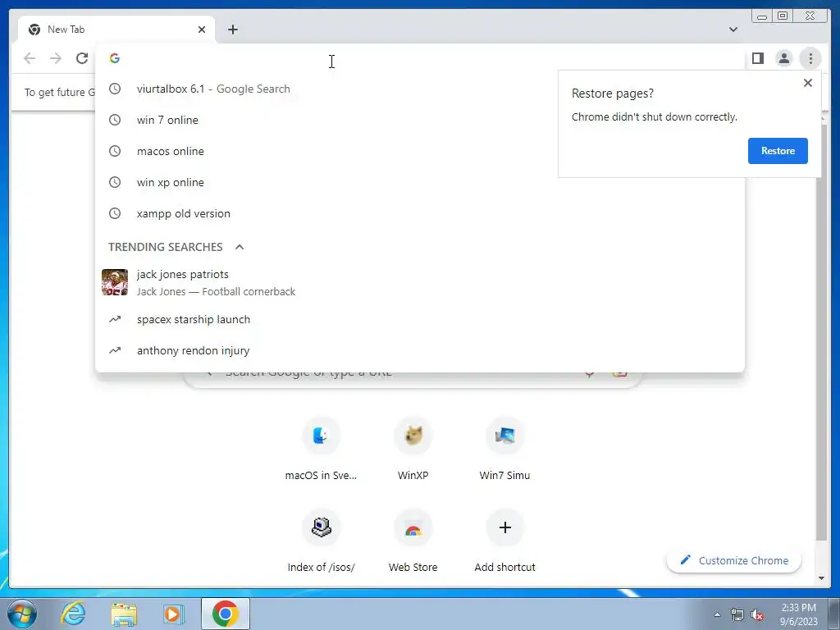Open the macOS in Svelte shortcut
The width and height of the screenshot is (840, 630).
pyautogui.click(x=321, y=449)
